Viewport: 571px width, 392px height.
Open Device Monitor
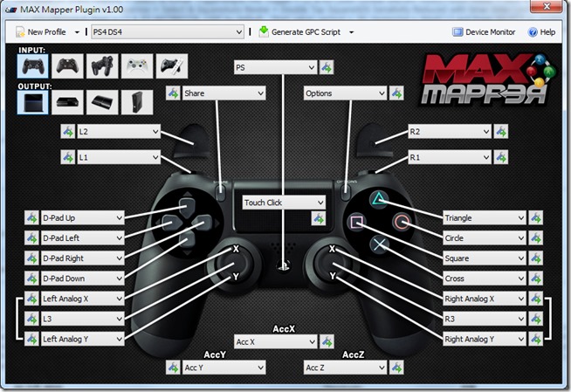(484, 32)
